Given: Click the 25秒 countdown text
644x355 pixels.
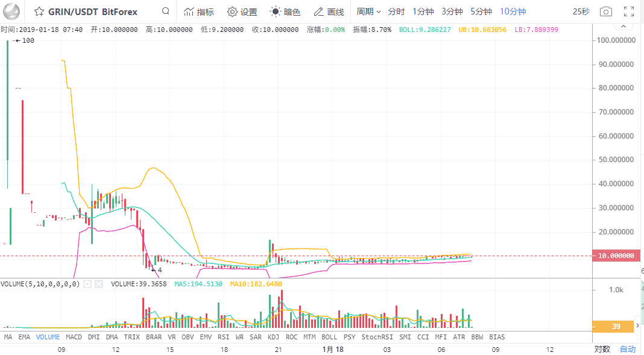Looking at the screenshot, I should tap(581, 11).
